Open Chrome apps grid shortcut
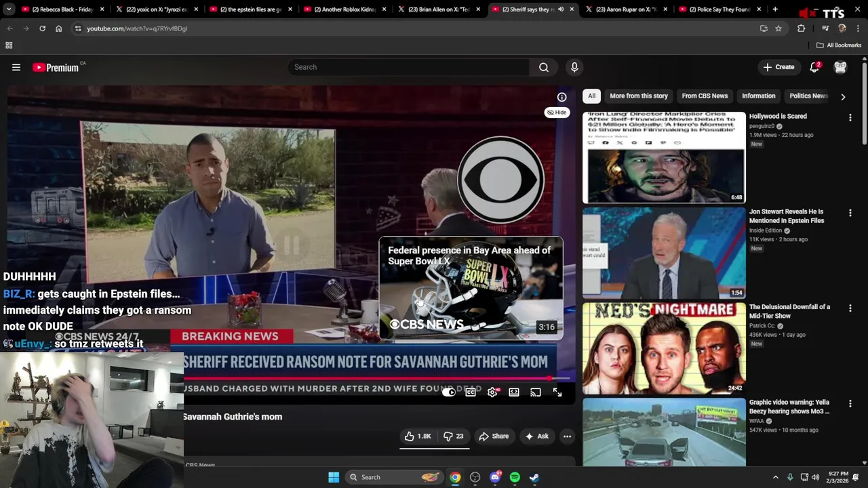This screenshot has height=488, width=868. pyautogui.click(x=9, y=45)
